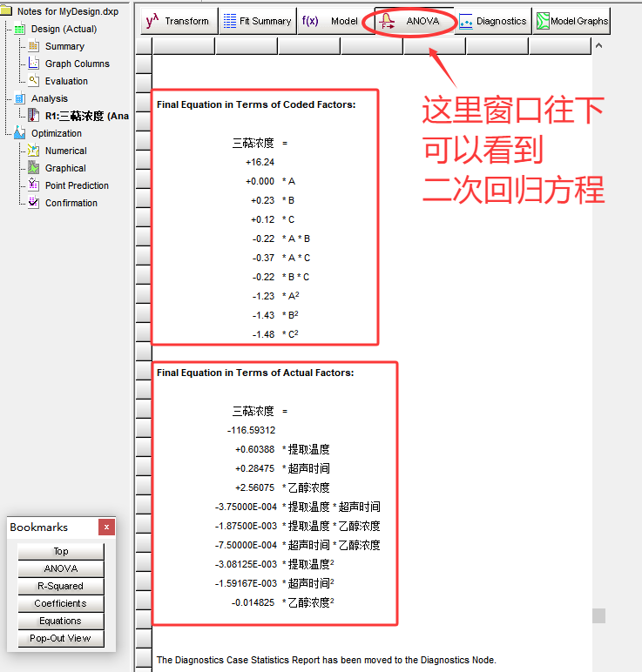Open Graphical optimization node icon
This screenshot has width=642, height=672.
click(x=34, y=168)
